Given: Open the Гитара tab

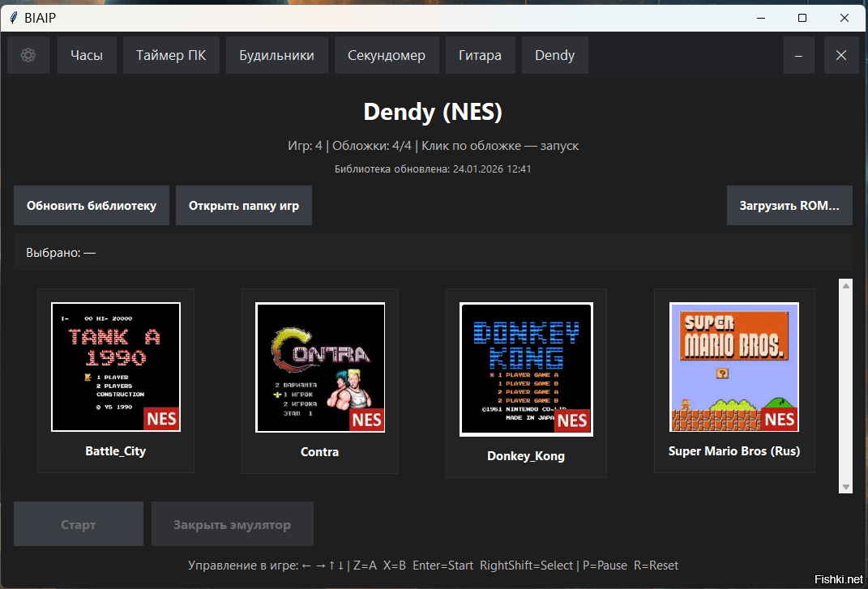Looking at the screenshot, I should tap(481, 55).
